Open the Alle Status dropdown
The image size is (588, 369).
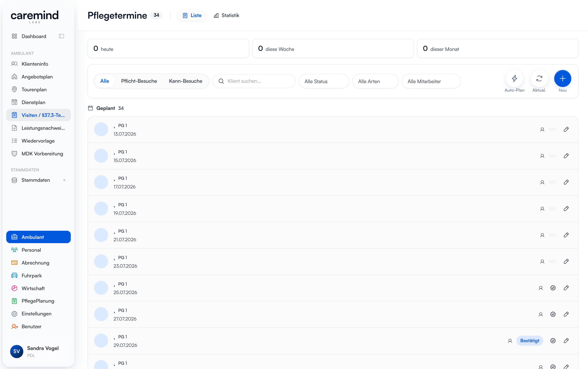[324, 81]
